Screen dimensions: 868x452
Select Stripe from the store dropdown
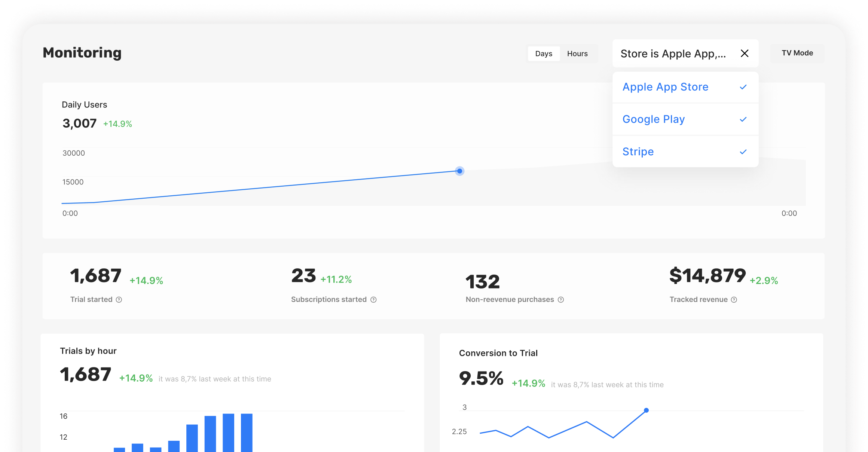coord(638,152)
